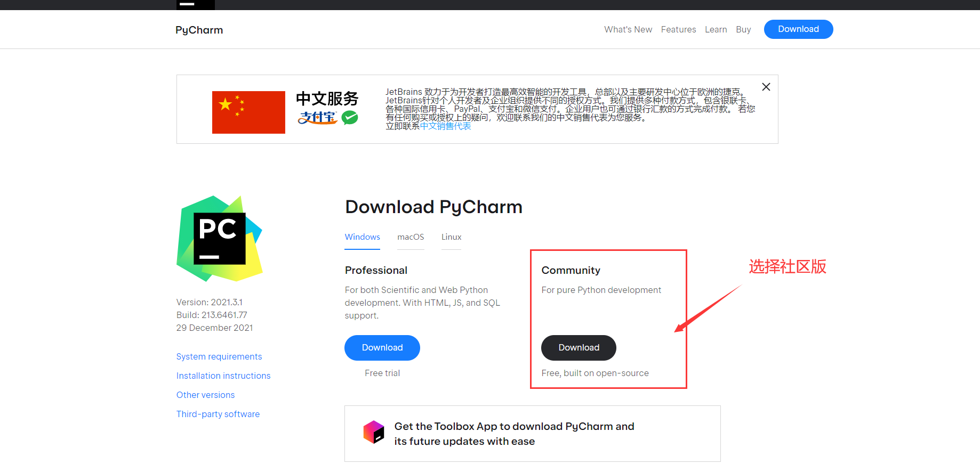Click the 'Free trial' text
This screenshot has width=980, height=472.
click(382, 373)
